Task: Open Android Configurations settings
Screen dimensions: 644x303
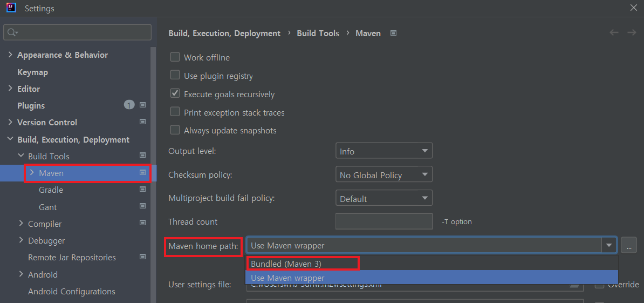Action: [71, 292]
